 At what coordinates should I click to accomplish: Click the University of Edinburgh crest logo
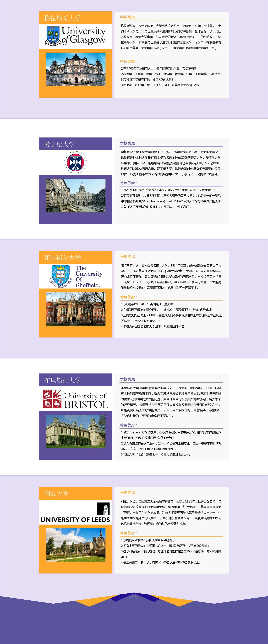click(x=76, y=163)
